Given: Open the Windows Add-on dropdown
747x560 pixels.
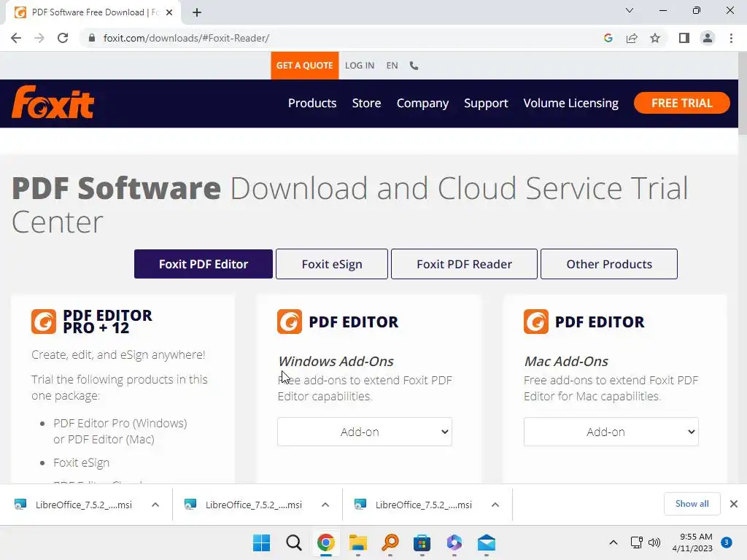Looking at the screenshot, I should pyautogui.click(x=365, y=432).
